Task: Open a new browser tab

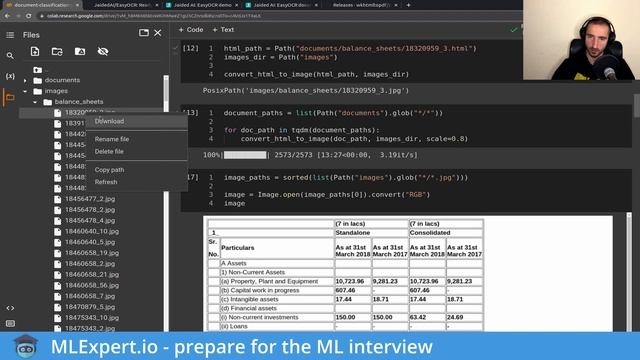Action: 408,5
